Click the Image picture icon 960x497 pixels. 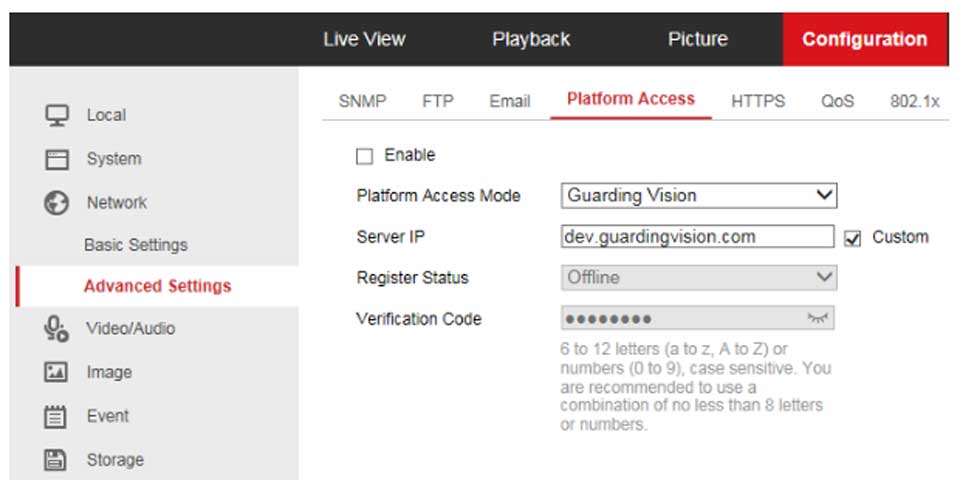57,372
